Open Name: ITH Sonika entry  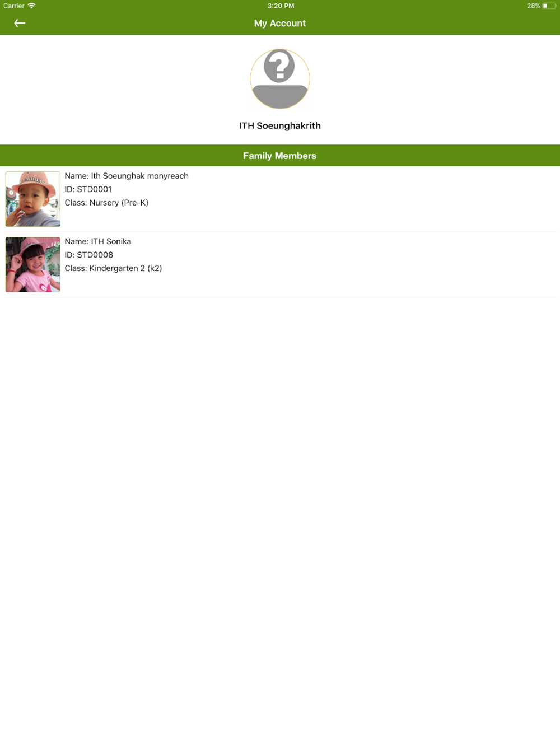(98, 241)
